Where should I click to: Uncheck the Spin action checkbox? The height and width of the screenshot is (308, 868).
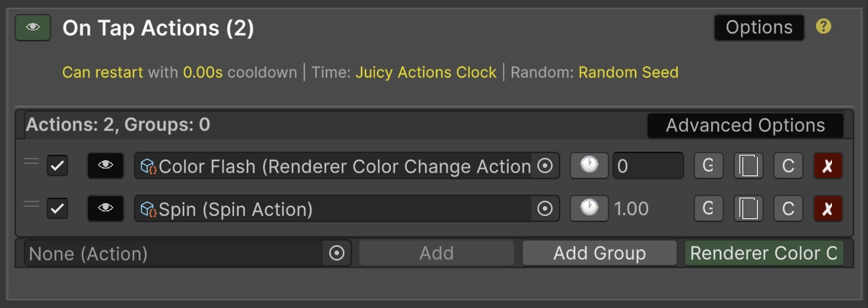[57, 208]
